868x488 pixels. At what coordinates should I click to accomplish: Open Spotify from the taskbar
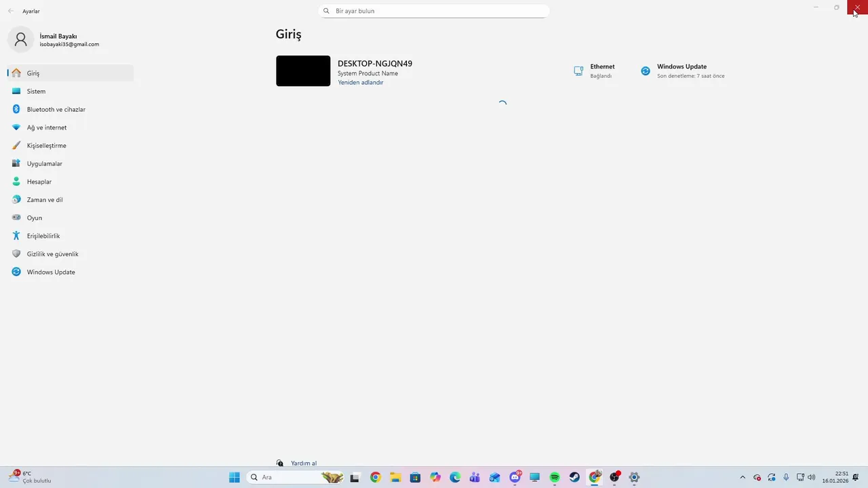(555, 477)
